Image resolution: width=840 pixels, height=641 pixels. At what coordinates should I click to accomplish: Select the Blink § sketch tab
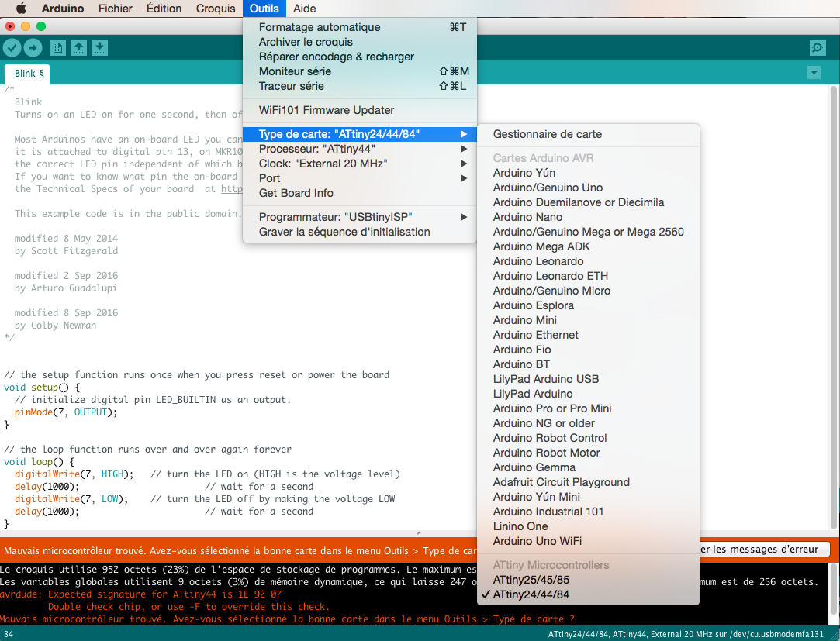click(x=29, y=74)
